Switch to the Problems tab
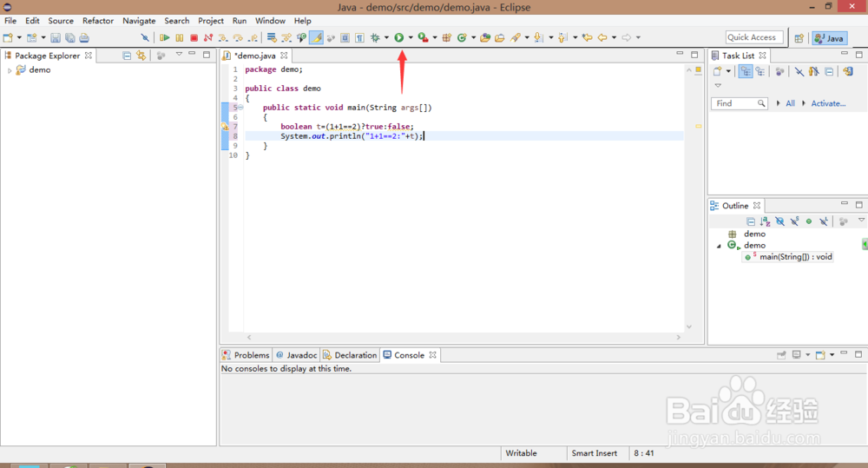The width and height of the screenshot is (868, 468). pos(246,355)
